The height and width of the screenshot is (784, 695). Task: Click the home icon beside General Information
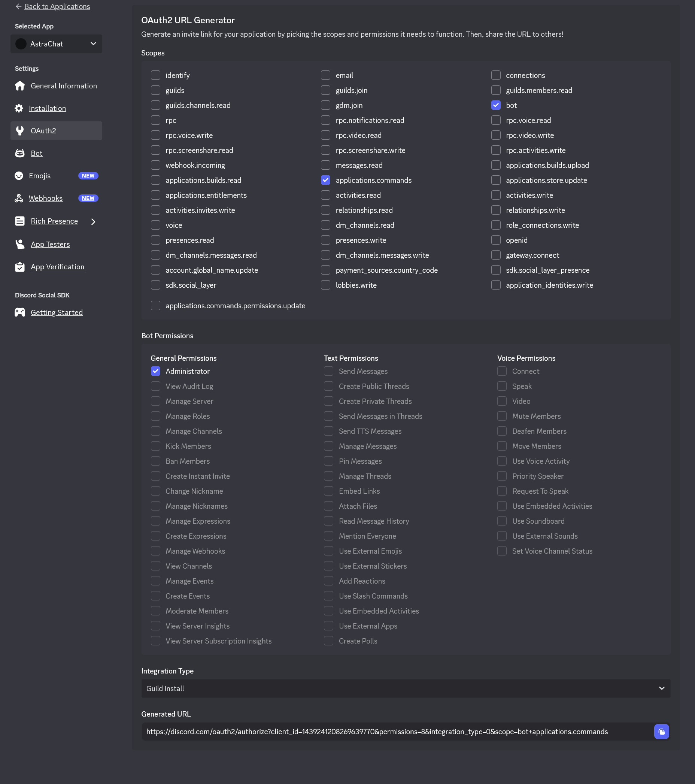point(20,86)
